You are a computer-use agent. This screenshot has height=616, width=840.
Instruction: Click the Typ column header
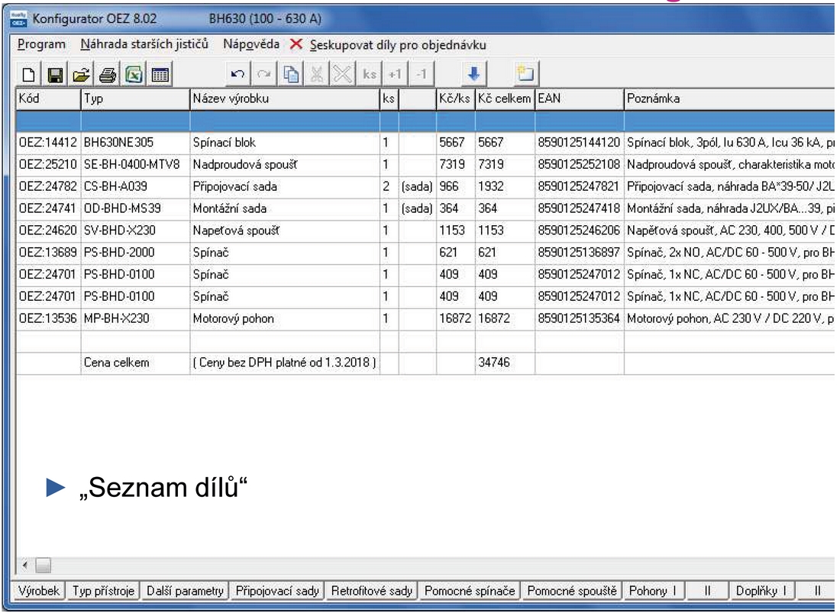click(x=135, y=99)
